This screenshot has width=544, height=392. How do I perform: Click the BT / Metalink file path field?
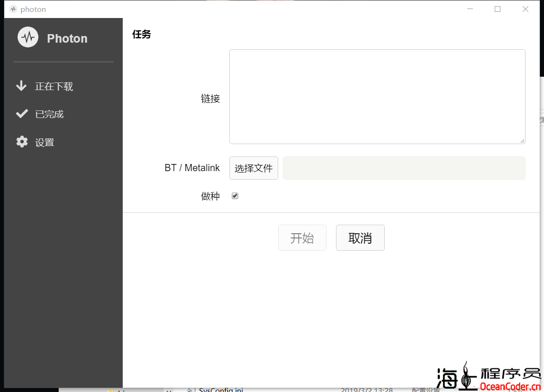(x=404, y=168)
